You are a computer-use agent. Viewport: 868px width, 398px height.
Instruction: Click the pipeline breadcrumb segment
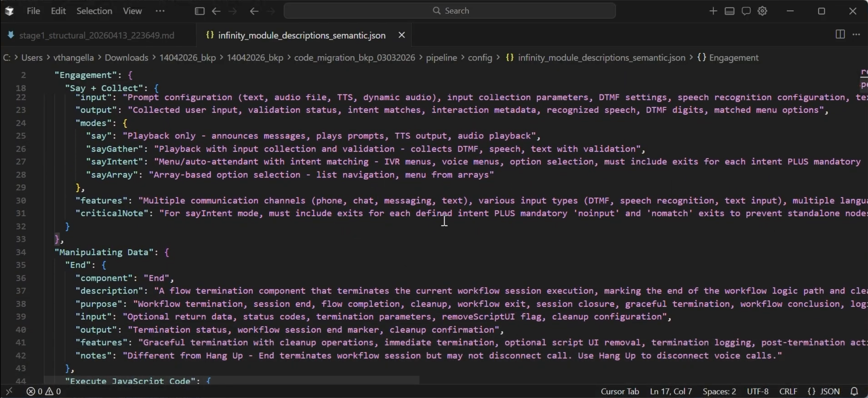tap(441, 58)
